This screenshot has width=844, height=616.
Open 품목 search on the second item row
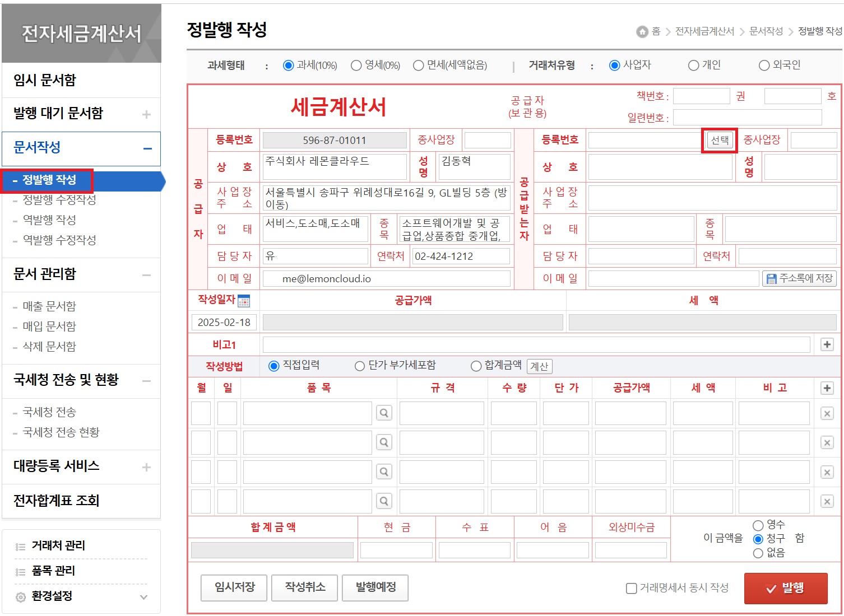click(384, 442)
